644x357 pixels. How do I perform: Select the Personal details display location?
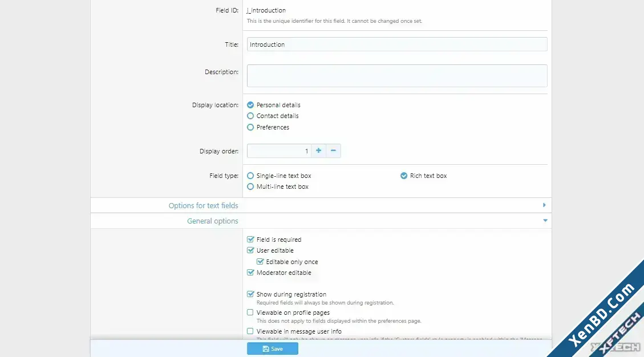click(x=250, y=105)
